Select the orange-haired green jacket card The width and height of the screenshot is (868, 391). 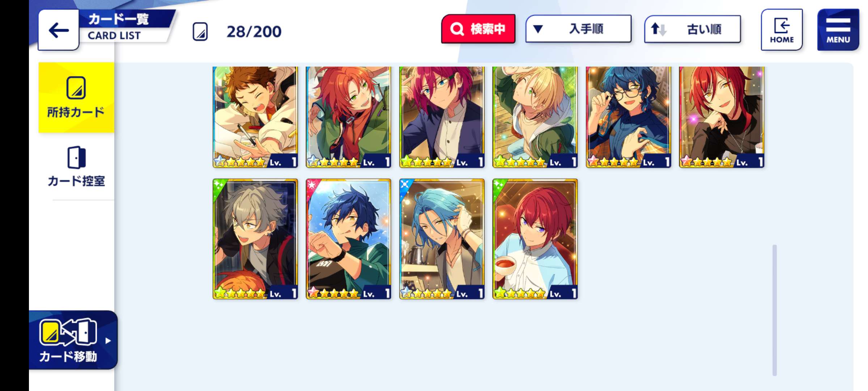pyautogui.click(x=349, y=117)
